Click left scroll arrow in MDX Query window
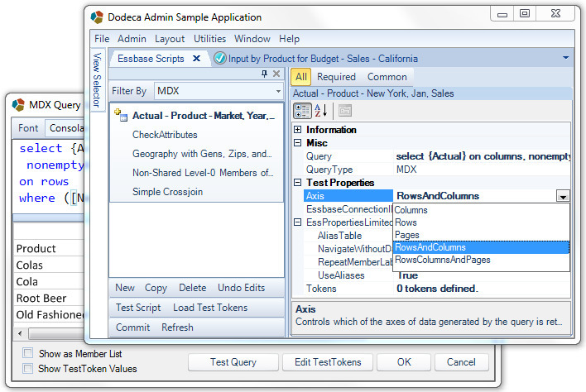Screen dimensions: 586x392 click(20, 333)
